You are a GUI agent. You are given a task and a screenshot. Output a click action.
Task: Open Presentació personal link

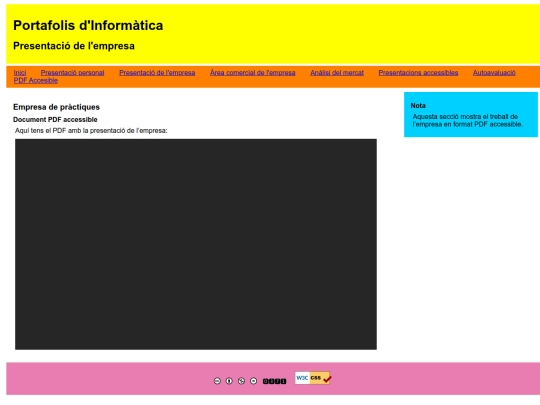72,73
